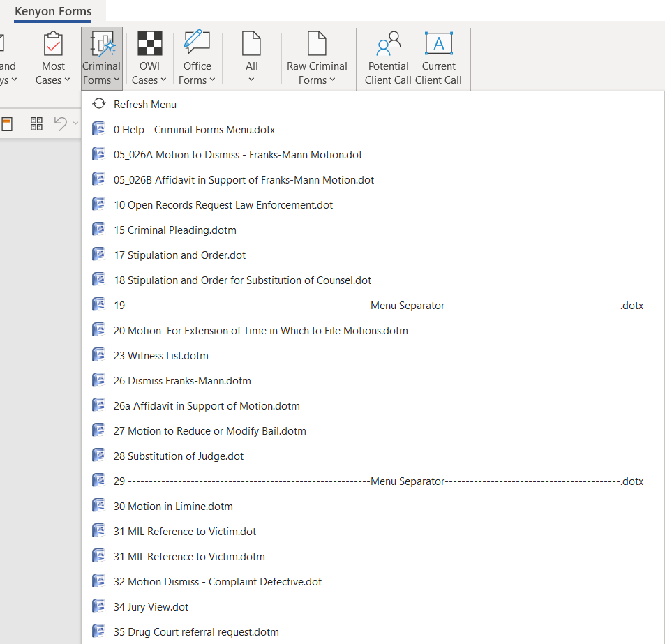
Task: Click Word template icon beside 34 Jury View
Action: click(99, 606)
